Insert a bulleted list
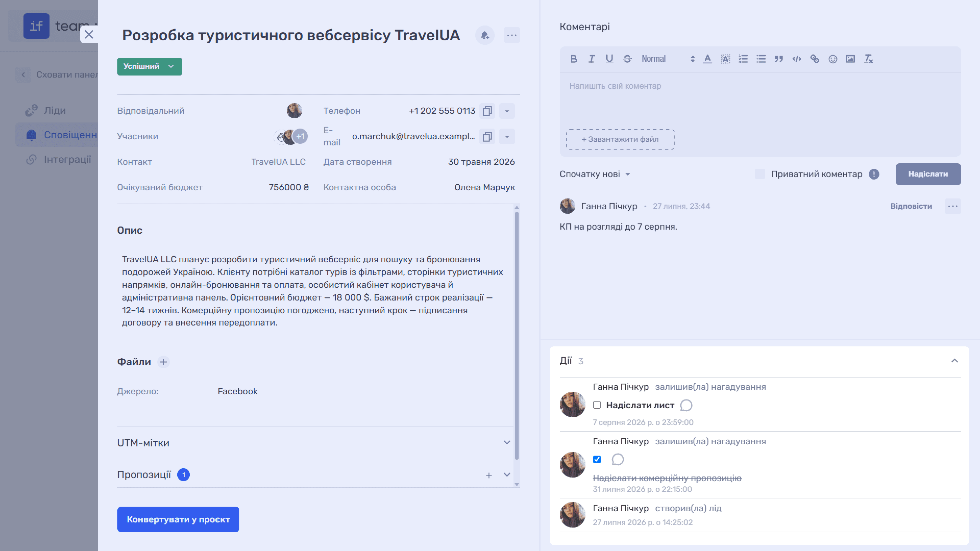 click(761, 59)
